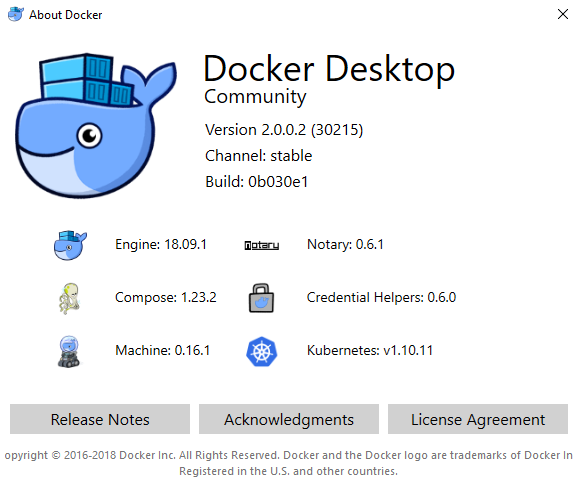Click the copyright 2016-2018 Docker Inc. line

tap(288, 455)
